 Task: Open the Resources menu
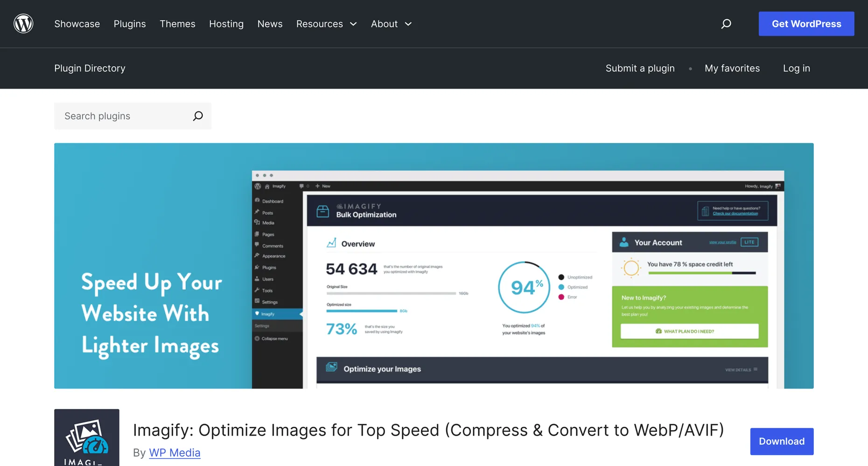320,24
